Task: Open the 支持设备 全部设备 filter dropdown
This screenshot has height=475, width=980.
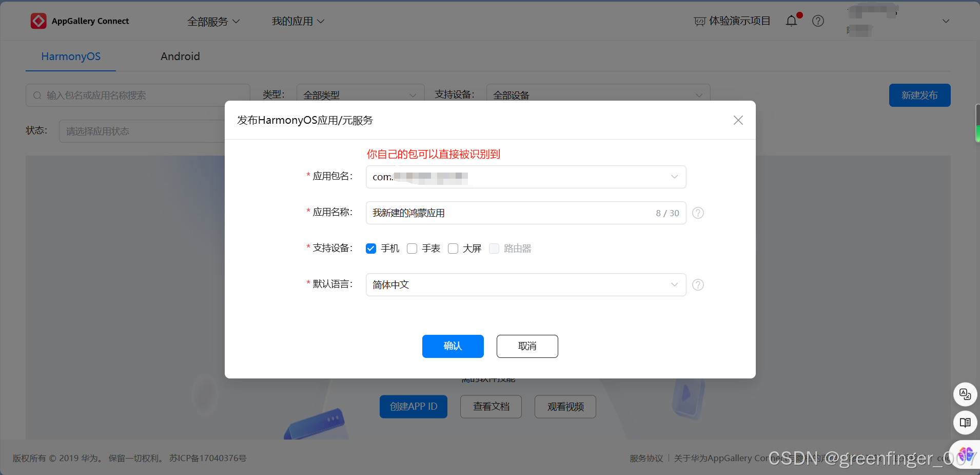Action: [x=598, y=95]
